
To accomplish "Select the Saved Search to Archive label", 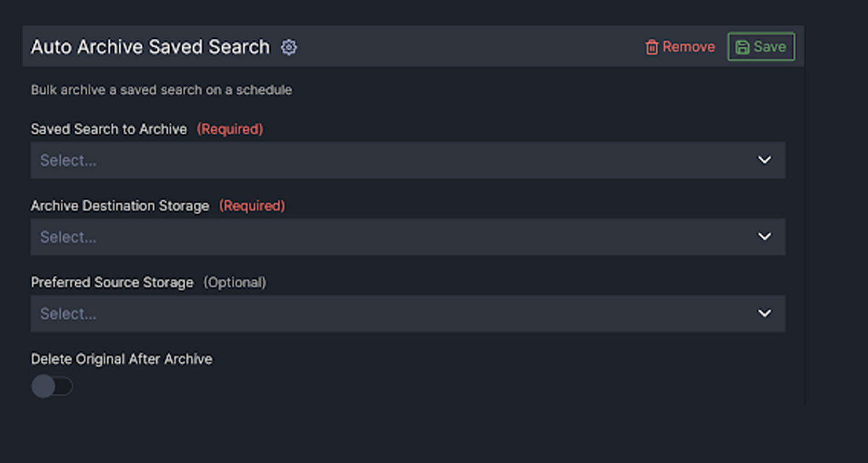I will point(109,129).
